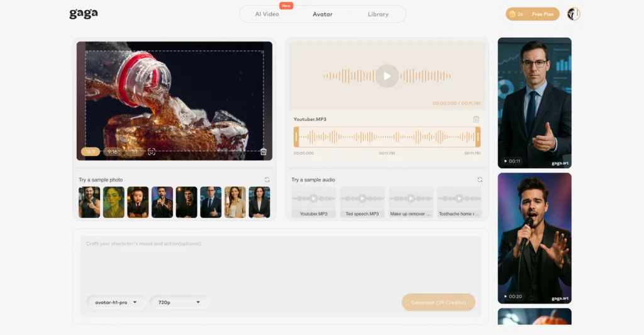Refresh the sample photos list
Image resolution: width=644 pixels, height=335 pixels.
(267, 179)
